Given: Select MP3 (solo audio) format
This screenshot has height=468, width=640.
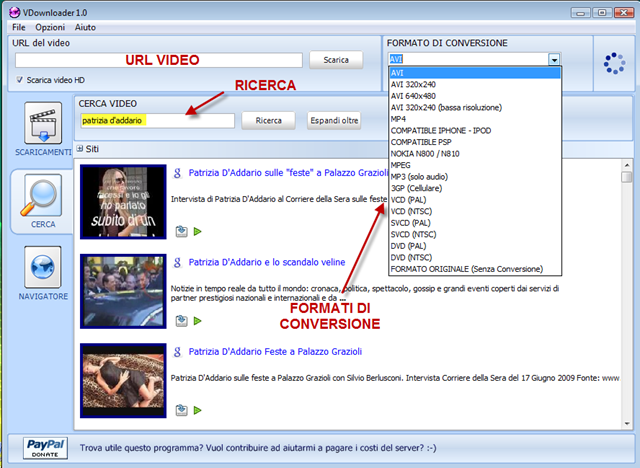Looking at the screenshot, I should (475, 177).
